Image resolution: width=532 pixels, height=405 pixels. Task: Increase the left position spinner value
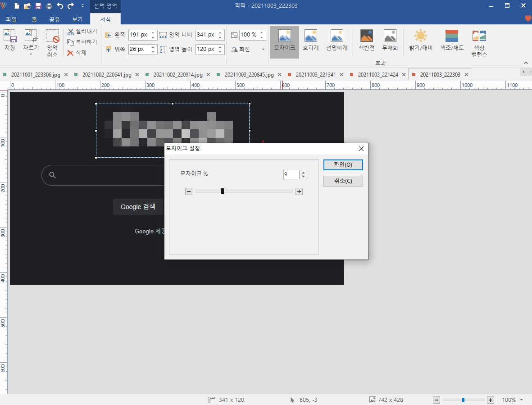(153, 33)
